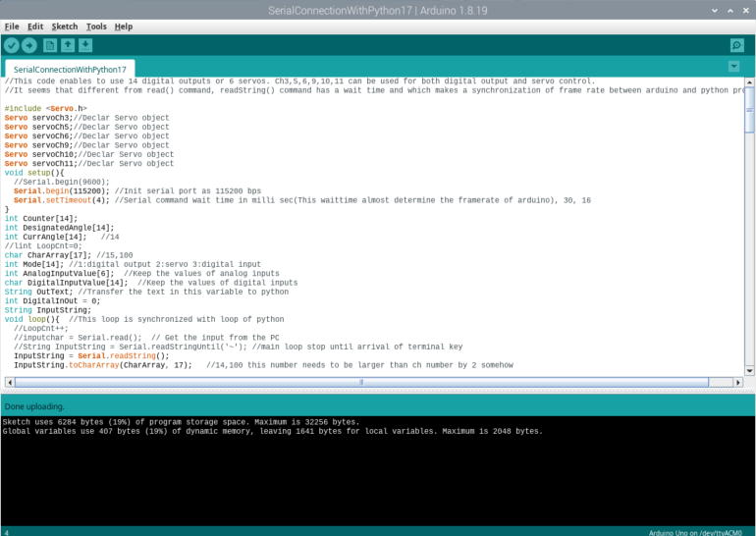
Task: Open the Tools menu
Action: point(96,27)
